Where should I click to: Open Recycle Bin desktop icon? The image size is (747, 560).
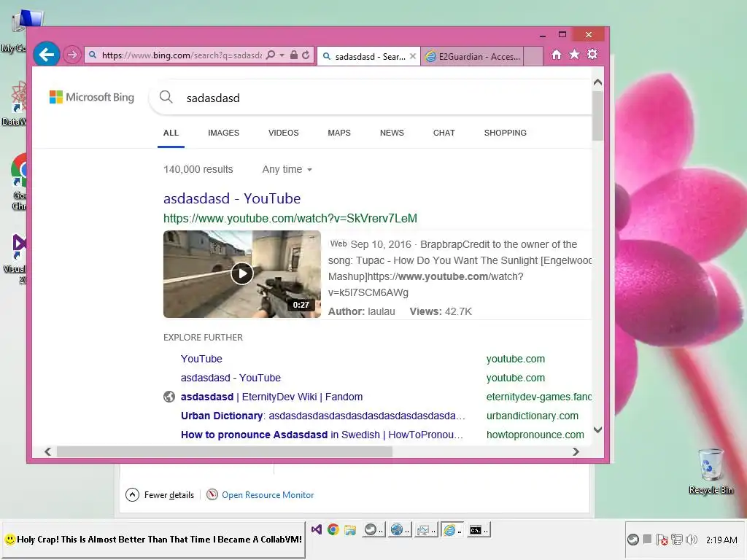point(711,472)
